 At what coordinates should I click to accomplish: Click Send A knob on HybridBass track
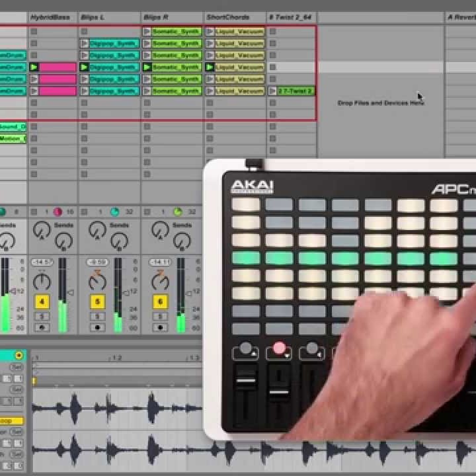coord(42,230)
